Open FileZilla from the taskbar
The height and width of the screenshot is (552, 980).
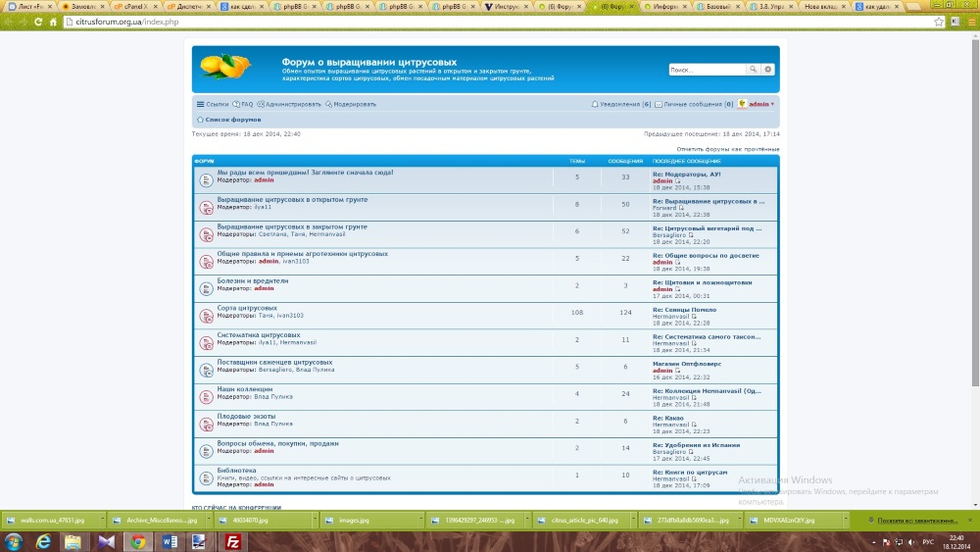(232, 541)
